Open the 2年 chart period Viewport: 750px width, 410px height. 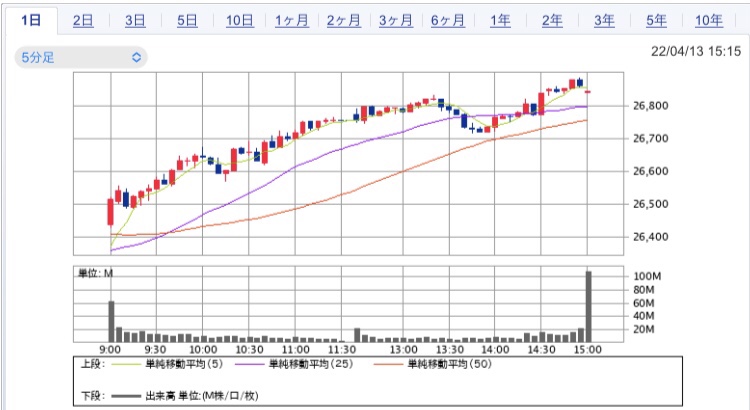click(552, 21)
